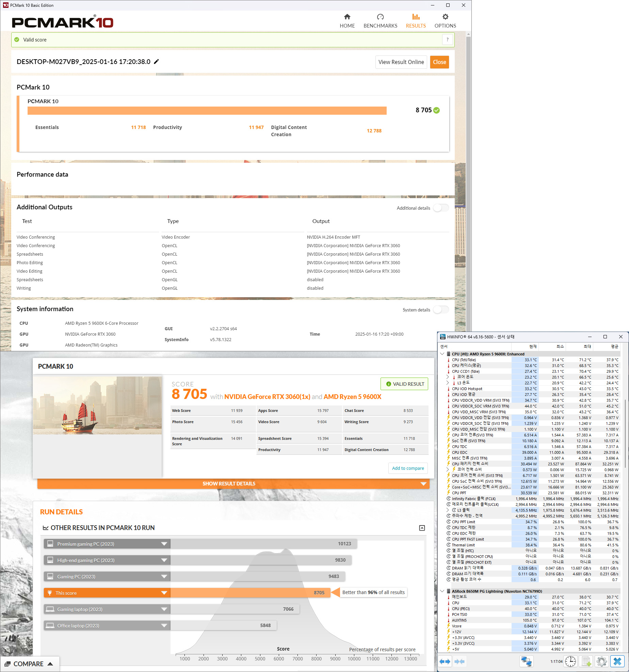The height and width of the screenshot is (672, 629).
Task: Select the RESULTS tab
Action: pos(416,21)
